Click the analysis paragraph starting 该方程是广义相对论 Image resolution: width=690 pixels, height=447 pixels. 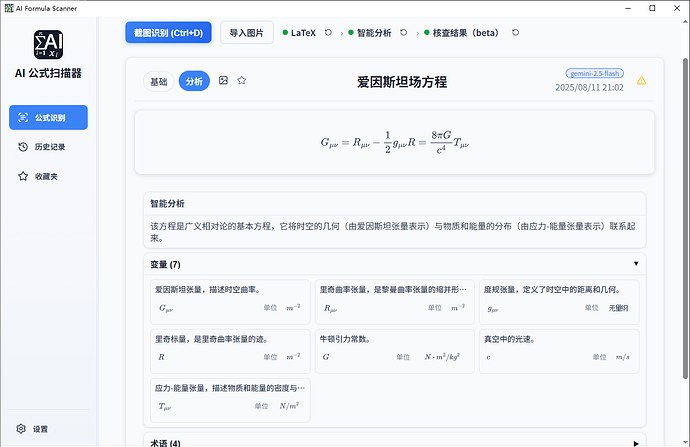tap(393, 232)
